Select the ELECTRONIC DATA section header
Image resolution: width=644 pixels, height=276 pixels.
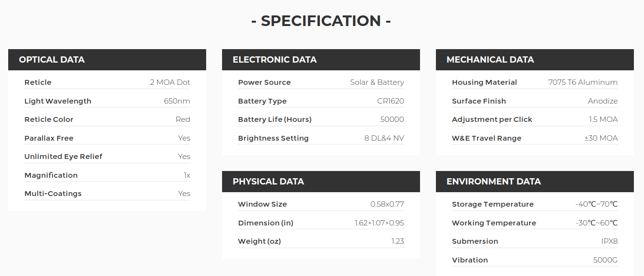coord(321,60)
